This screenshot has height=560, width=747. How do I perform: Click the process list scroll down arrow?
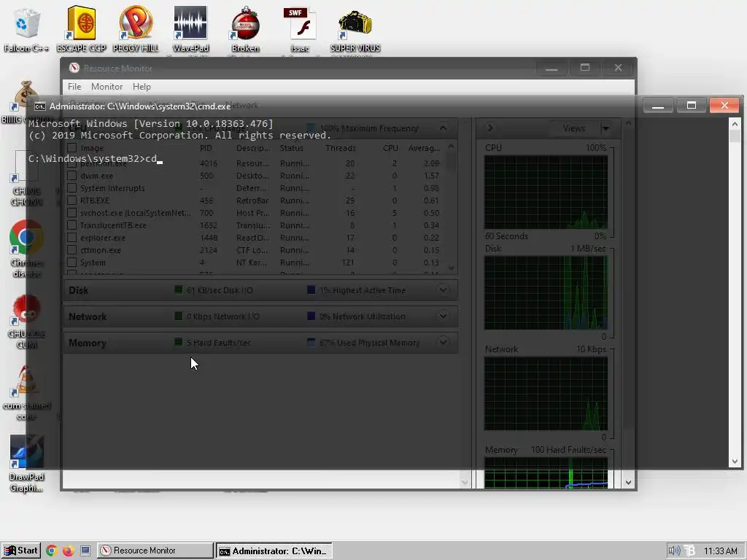coord(451,268)
